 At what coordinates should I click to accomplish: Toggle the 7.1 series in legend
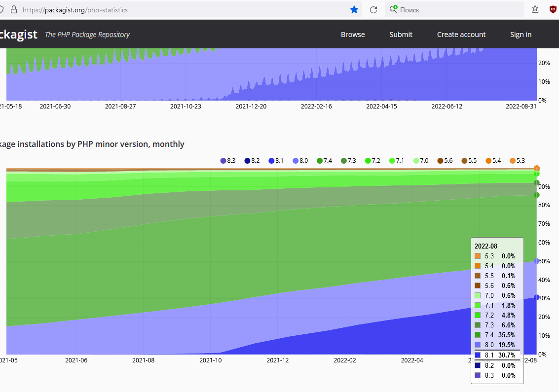pyautogui.click(x=397, y=161)
